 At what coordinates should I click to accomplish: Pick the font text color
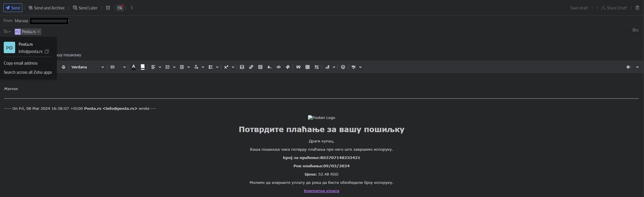pos(133,67)
